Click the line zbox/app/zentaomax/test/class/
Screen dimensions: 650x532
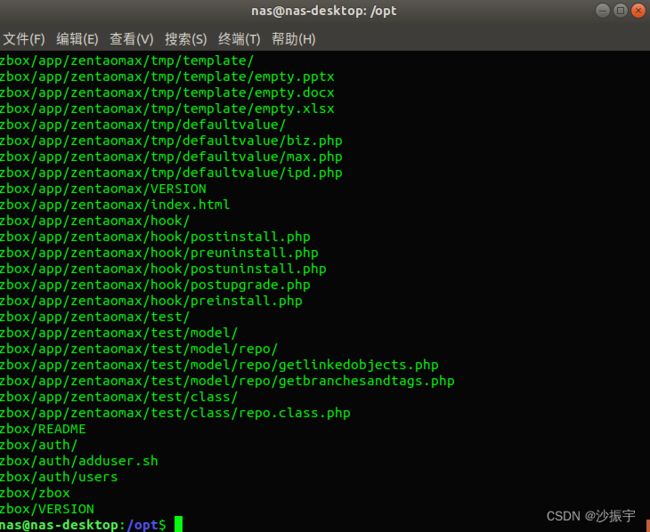click(x=119, y=397)
